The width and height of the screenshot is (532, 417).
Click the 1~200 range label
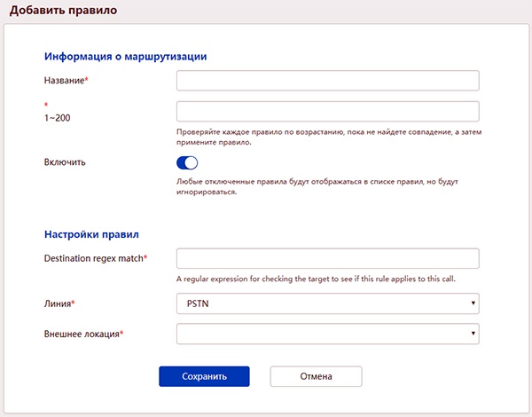point(57,118)
